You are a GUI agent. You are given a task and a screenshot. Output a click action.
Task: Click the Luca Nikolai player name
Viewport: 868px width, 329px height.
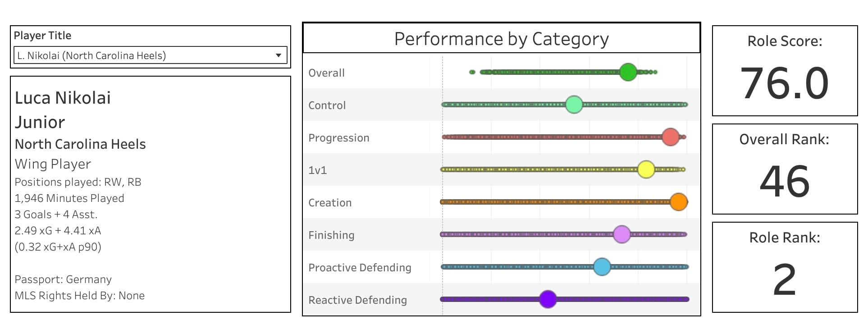point(63,98)
